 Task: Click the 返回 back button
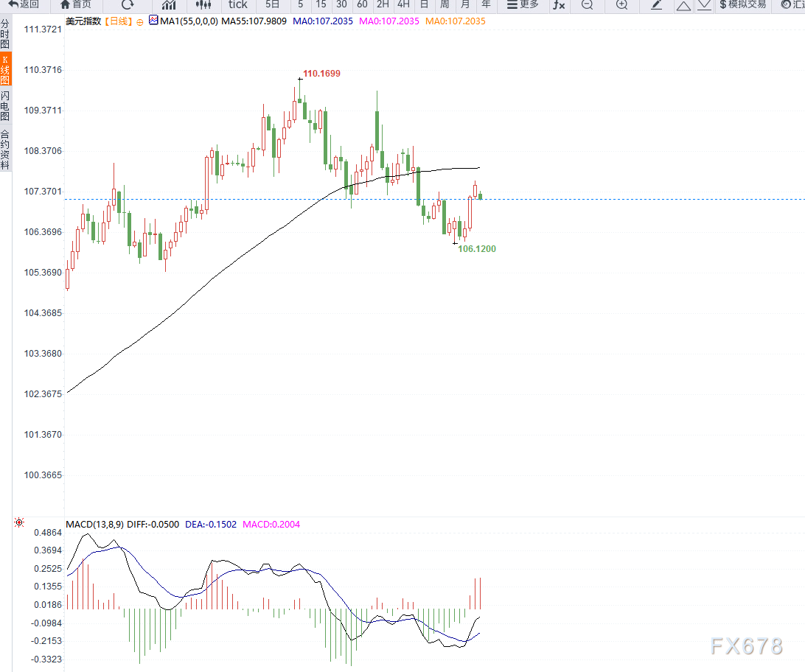(x=24, y=4)
